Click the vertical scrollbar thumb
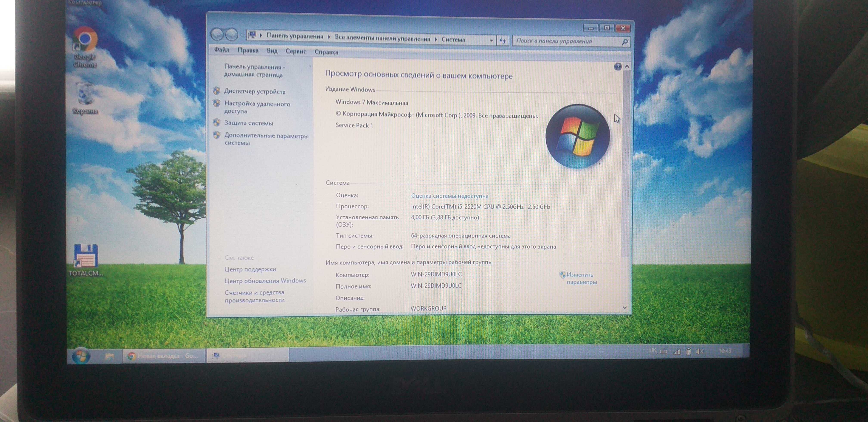The width and height of the screenshot is (868, 422). point(625,163)
